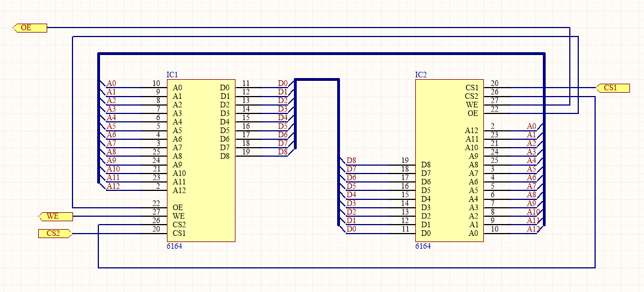Click pin number 22 on IC1's OE pin

point(156,203)
